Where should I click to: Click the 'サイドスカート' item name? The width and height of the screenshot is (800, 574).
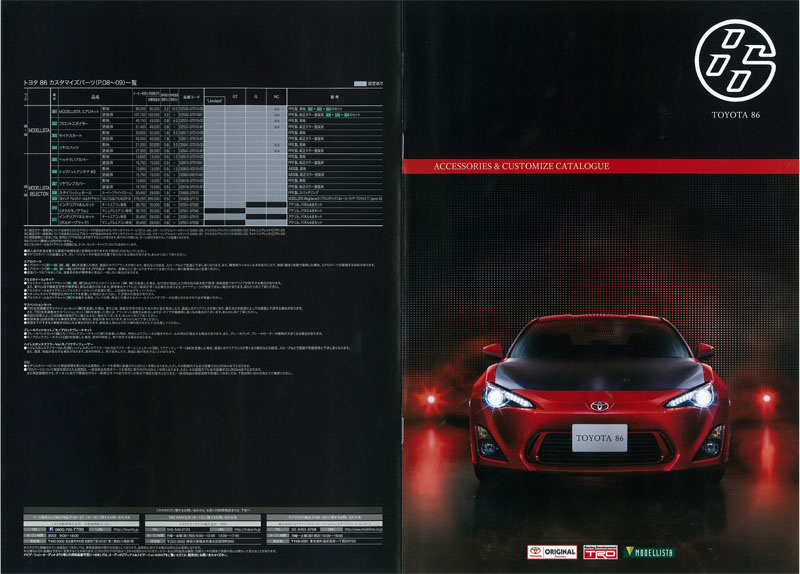tap(70, 136)
